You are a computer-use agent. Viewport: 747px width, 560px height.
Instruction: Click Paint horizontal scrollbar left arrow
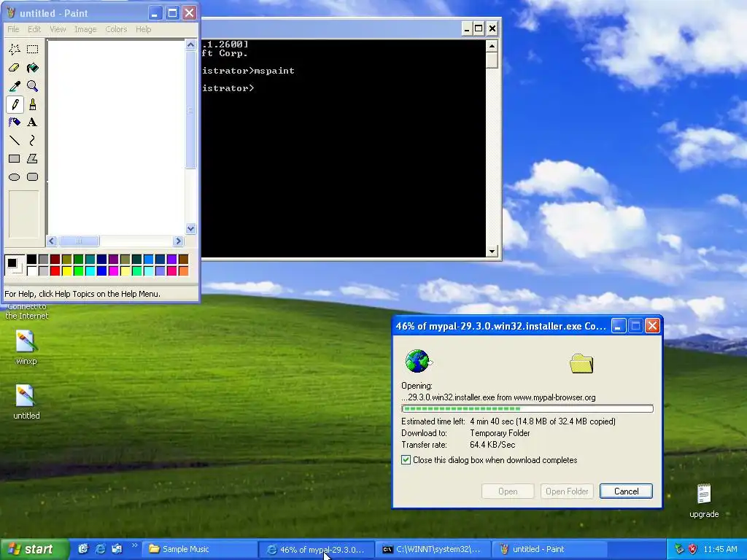pos(52,241)
